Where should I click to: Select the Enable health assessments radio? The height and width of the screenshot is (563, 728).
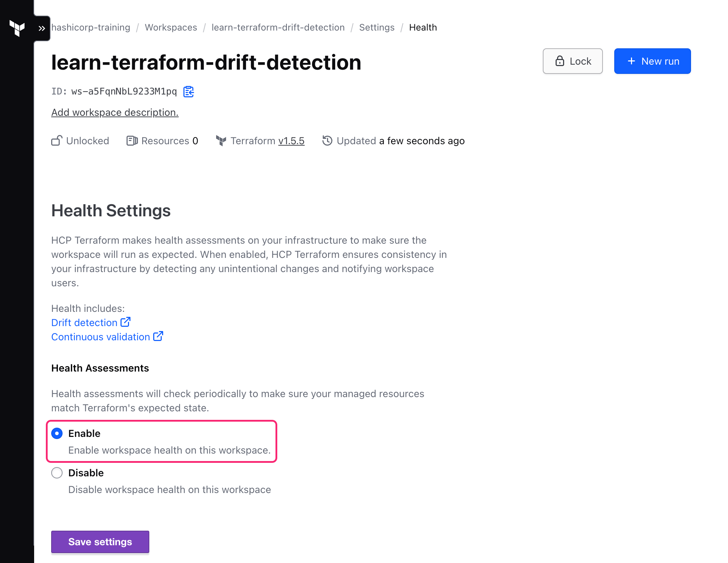(x=57, y=433)
